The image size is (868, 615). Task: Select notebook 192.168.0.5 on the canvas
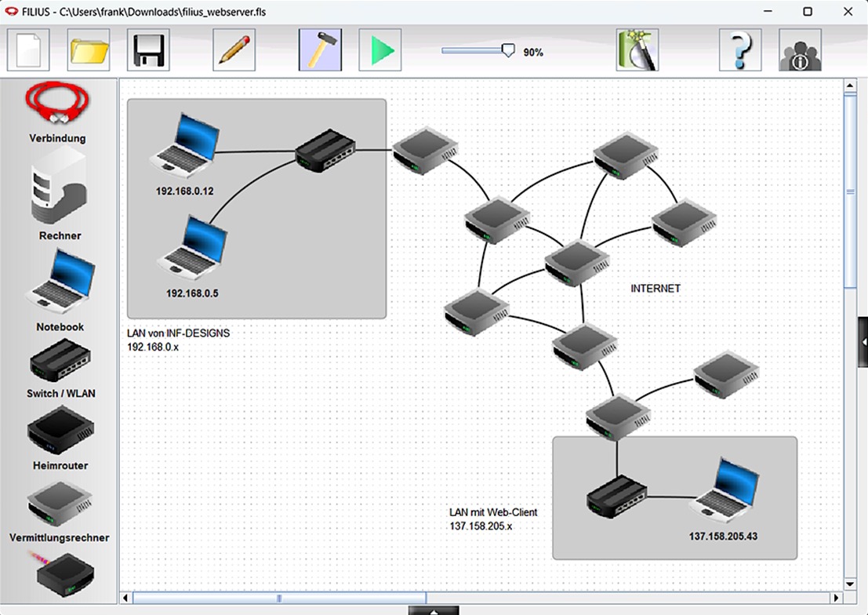pos(193,248)
